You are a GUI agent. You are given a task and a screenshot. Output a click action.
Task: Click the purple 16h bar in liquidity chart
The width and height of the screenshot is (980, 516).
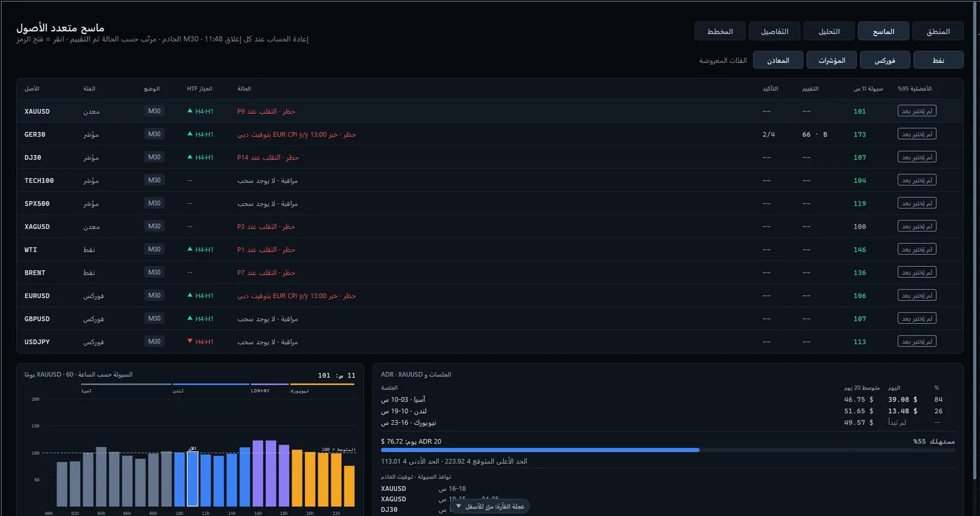[x=258, y=473]
